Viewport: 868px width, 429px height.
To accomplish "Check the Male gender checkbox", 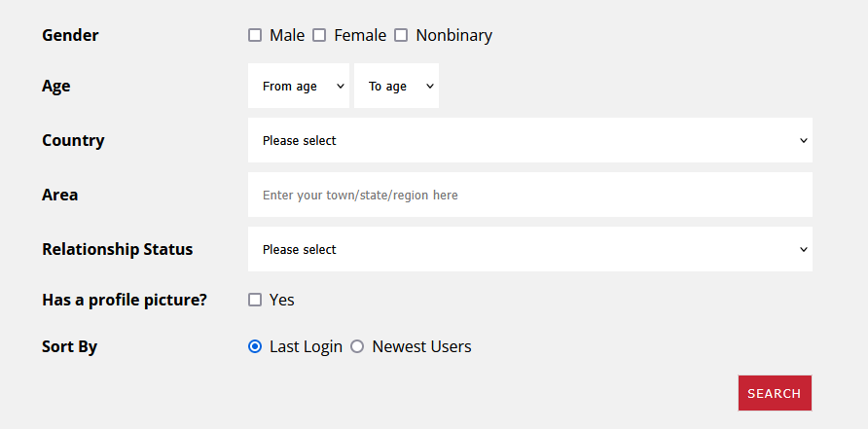I will click(x=255, y=35).
